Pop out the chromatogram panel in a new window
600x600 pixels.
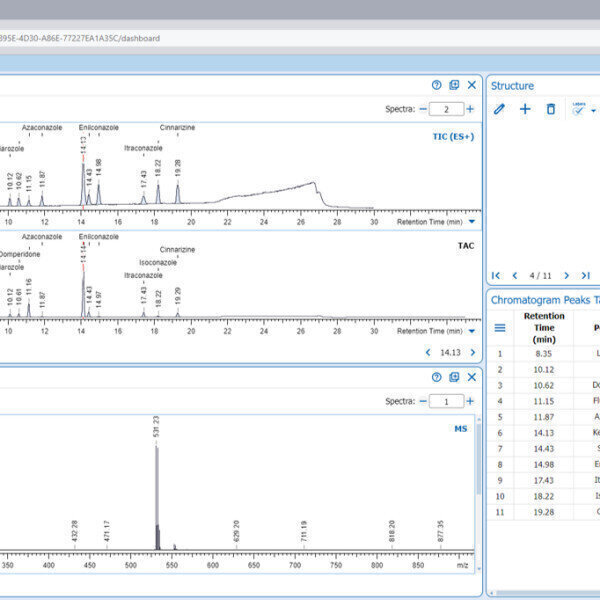(454, 85)
